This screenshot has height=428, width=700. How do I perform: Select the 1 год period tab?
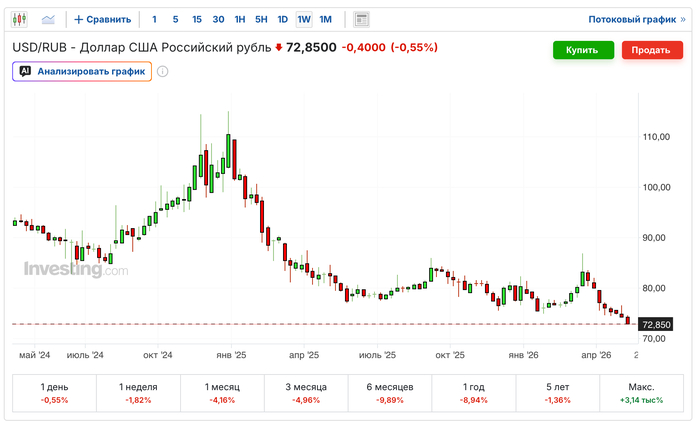pyautogui.click(x=474, y=393)
